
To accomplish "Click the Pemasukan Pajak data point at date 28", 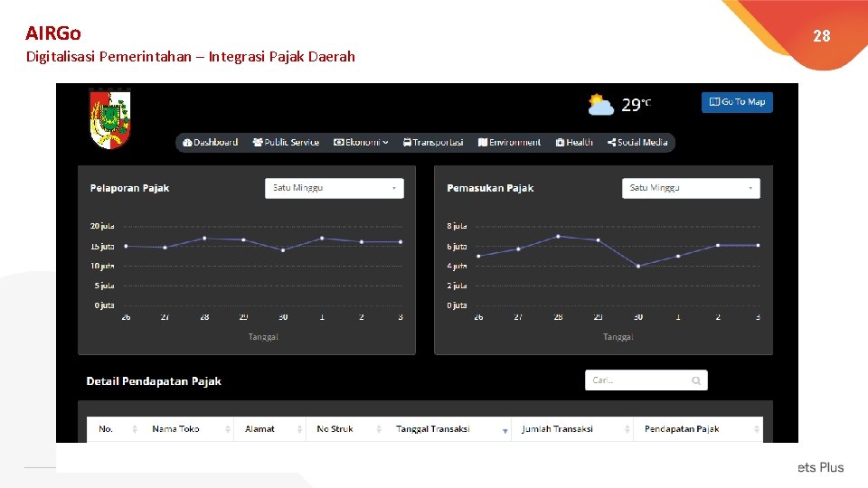I will [x=558, y=236].
